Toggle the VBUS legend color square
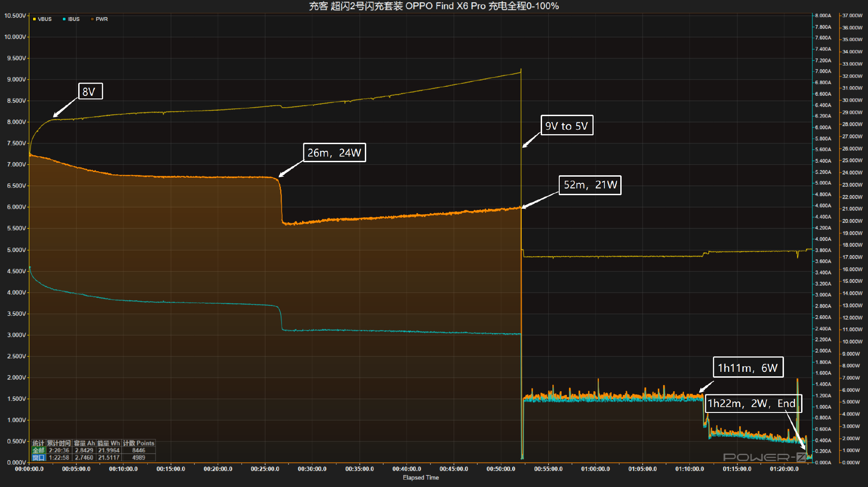This screenshot has width=868, height=487. tap(34, 19)
